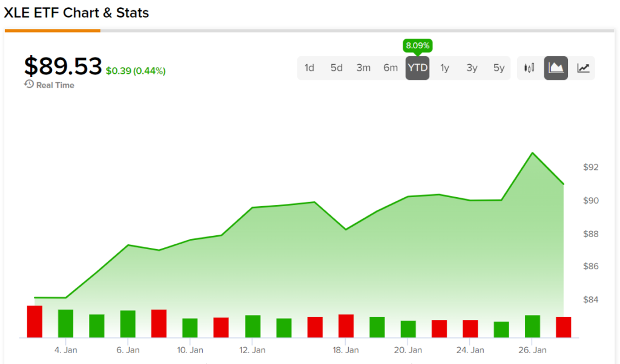Click the 24. Jan date label
Screen dimensions: 620x364
coord(470,350)
